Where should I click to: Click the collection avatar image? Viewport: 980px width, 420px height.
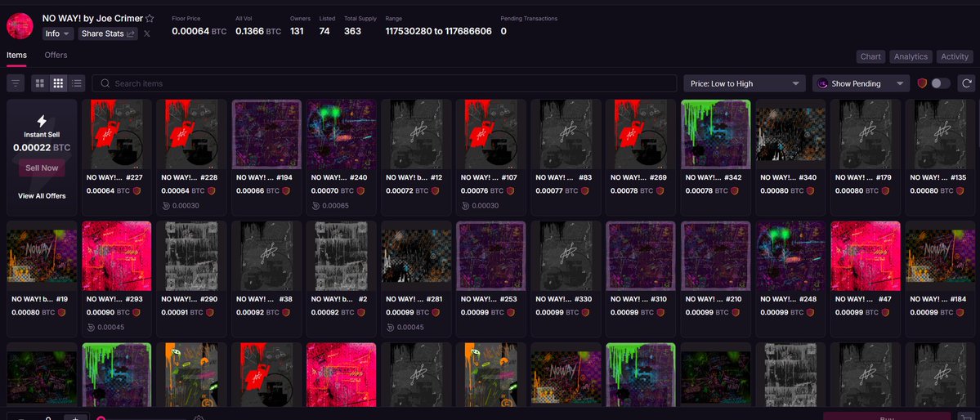click(x=20, y=25)
